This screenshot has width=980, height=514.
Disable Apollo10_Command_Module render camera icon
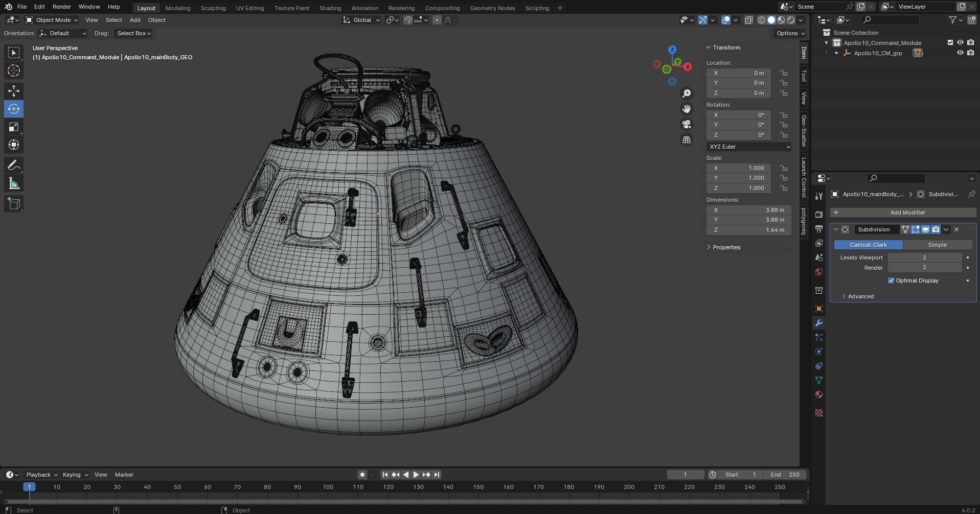click(x=970, y=42)
